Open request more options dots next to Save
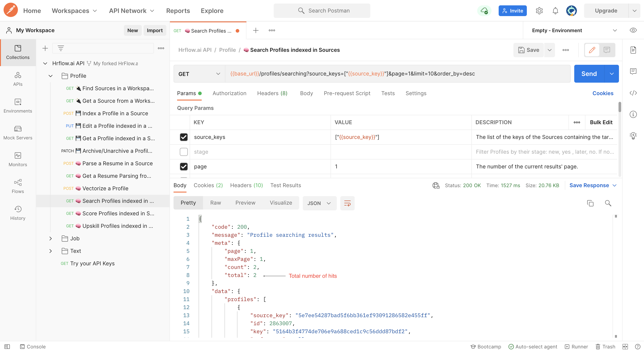This screenshot has height=352, width=644. 566,50
